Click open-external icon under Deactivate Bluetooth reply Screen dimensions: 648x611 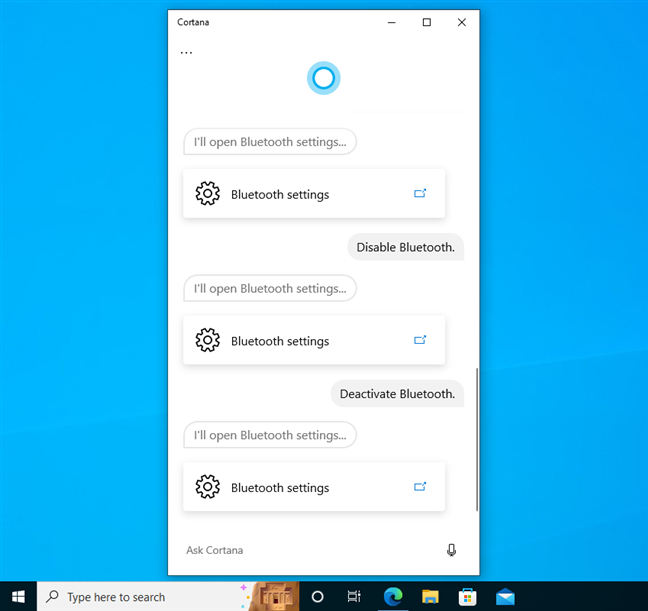[x=420, y=487]
